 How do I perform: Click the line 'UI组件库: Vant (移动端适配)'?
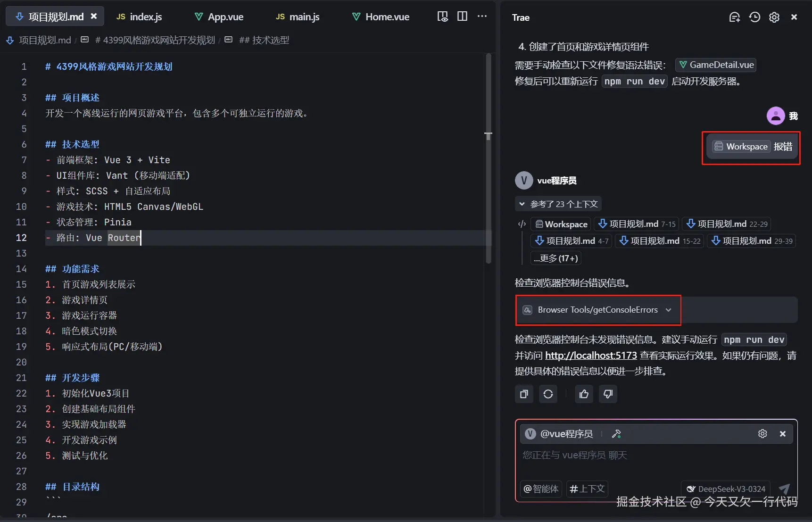coord(118,175)
